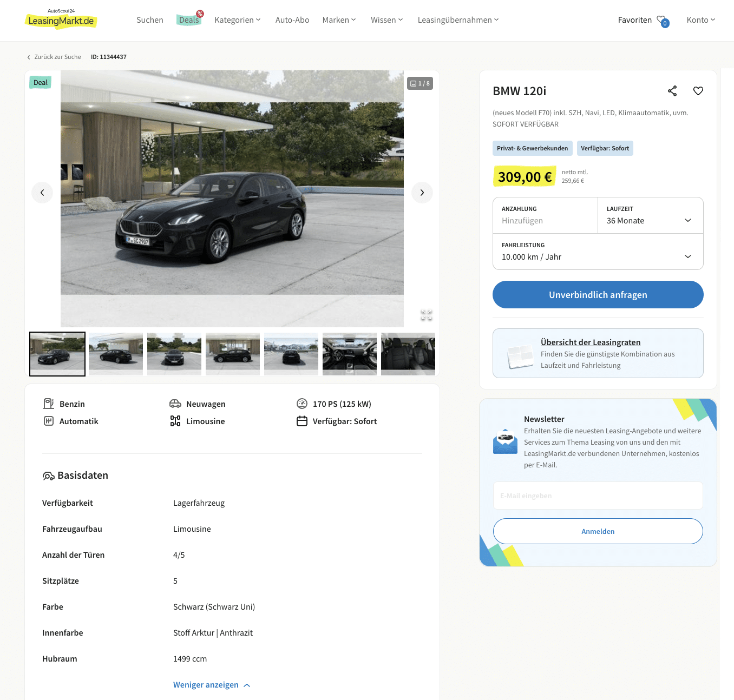Viewport: 734px width, 700px height.
Task: Click the 170 PS speedometer icon
Action: coord(302,404)
